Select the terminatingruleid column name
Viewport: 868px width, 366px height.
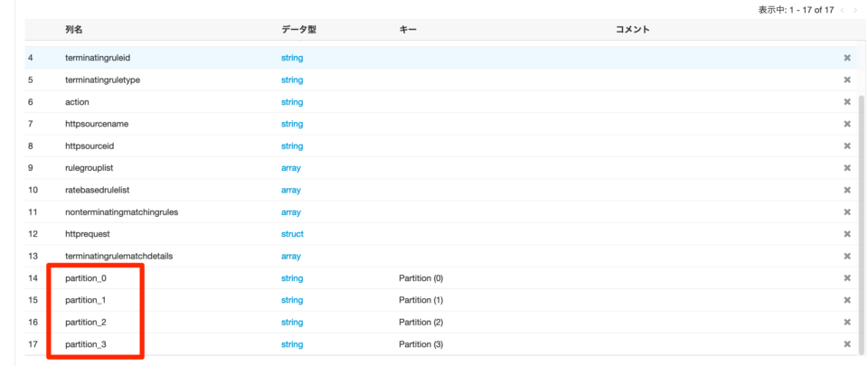[98, 58]
